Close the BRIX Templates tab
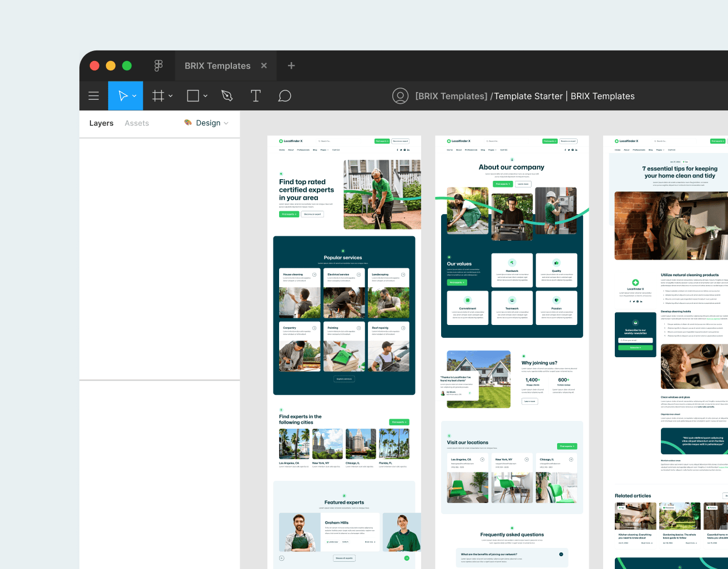Viewport: 728px width, 569px height. 264,65
